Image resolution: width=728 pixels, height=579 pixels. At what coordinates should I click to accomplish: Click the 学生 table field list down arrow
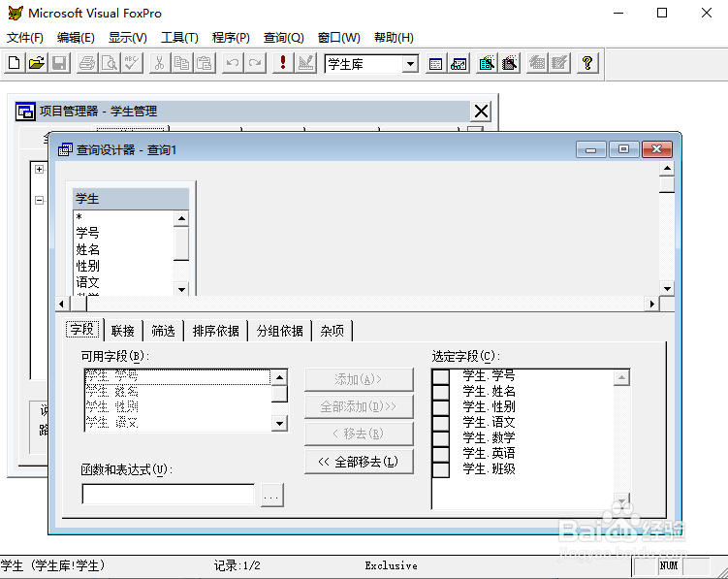tap(181, 289)
